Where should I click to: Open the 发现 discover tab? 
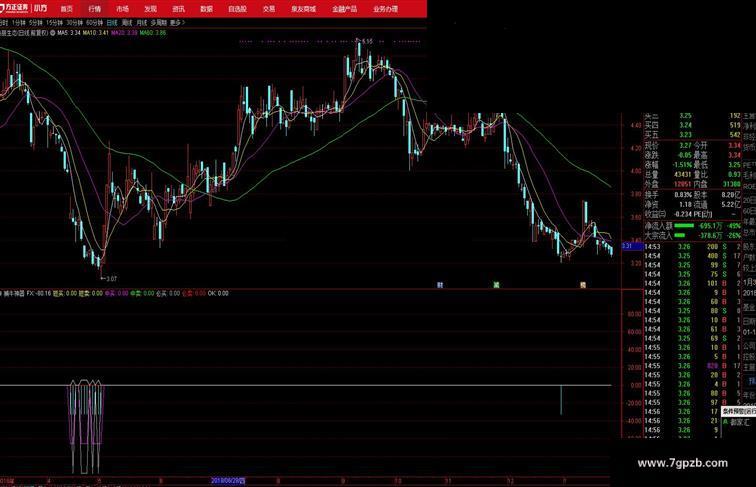coord(150,9)
